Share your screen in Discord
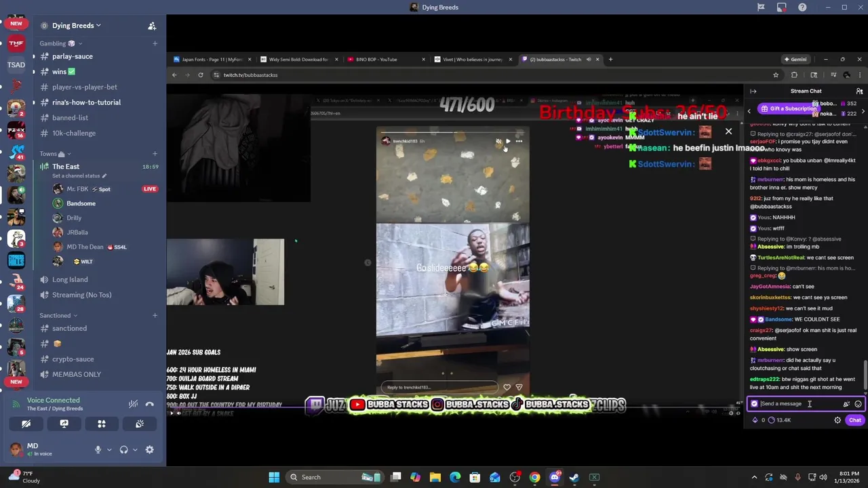This screenshot has width=868, height=488. pyautogui.click(x=64, y=424)
